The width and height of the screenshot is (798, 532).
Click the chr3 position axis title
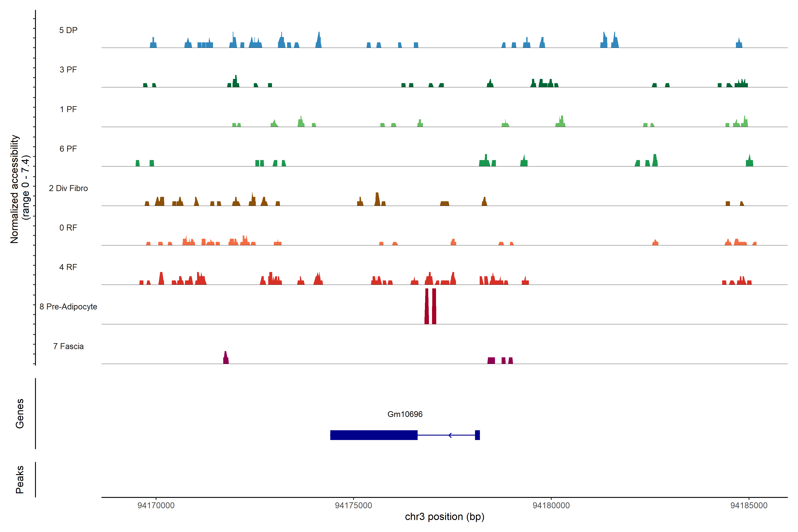pos(444,517)
